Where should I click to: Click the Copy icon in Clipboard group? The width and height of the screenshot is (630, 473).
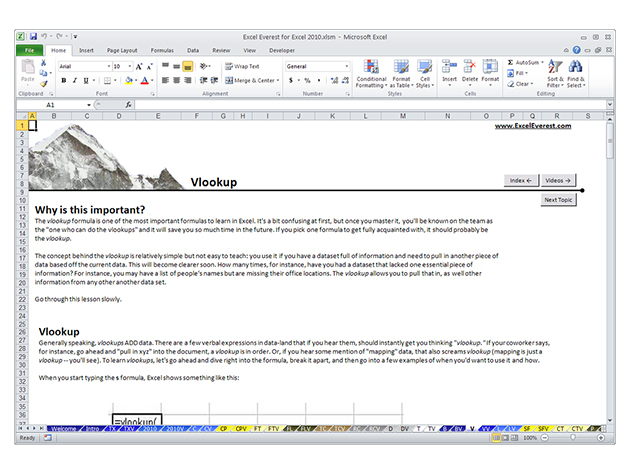(x=43, y=73)
